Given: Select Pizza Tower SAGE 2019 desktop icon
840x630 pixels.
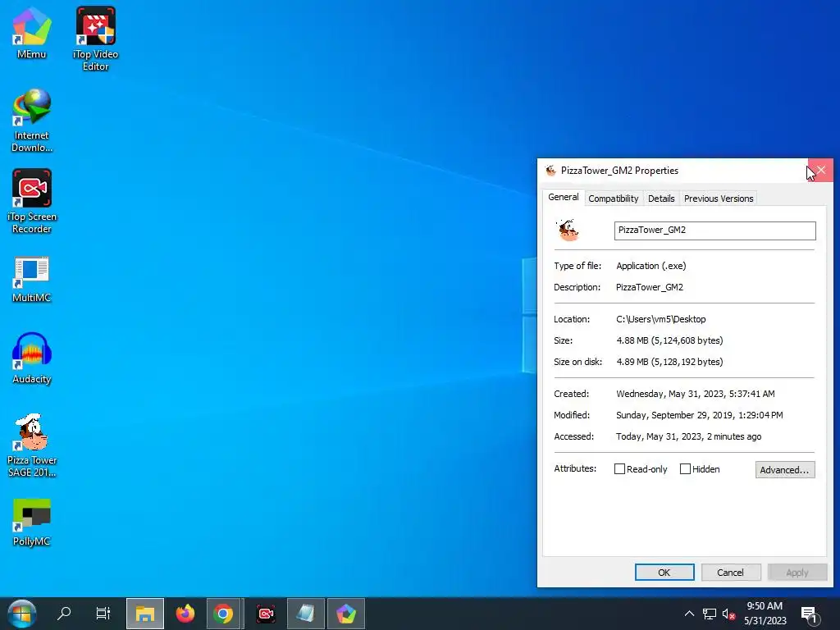Looking at the screenshot, I should [x=32, y=445].
